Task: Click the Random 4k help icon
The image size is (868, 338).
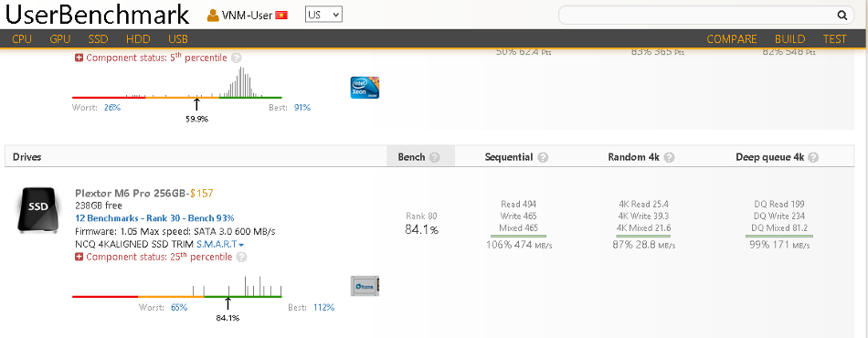Action: point(669,158)
